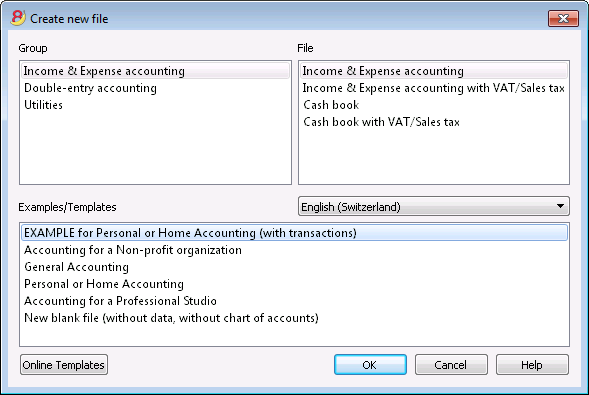
Task: Pick Accounting for a Professional Studio
Action: pyautogui.click(x=120, y=301)
